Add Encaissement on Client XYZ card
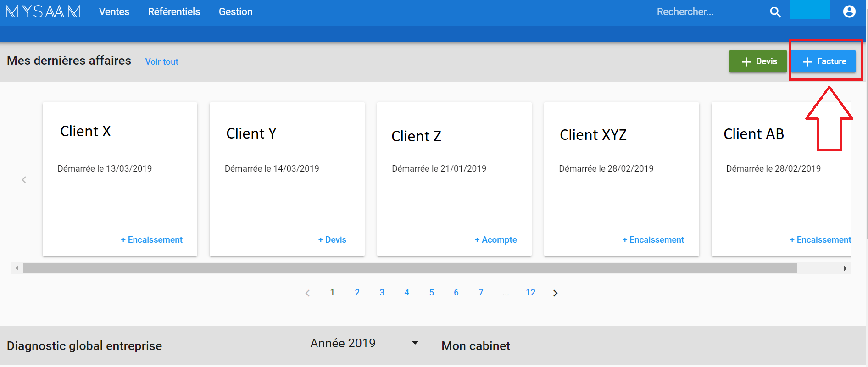Viewport: 868px width, 367px height. tap(653, 239)
